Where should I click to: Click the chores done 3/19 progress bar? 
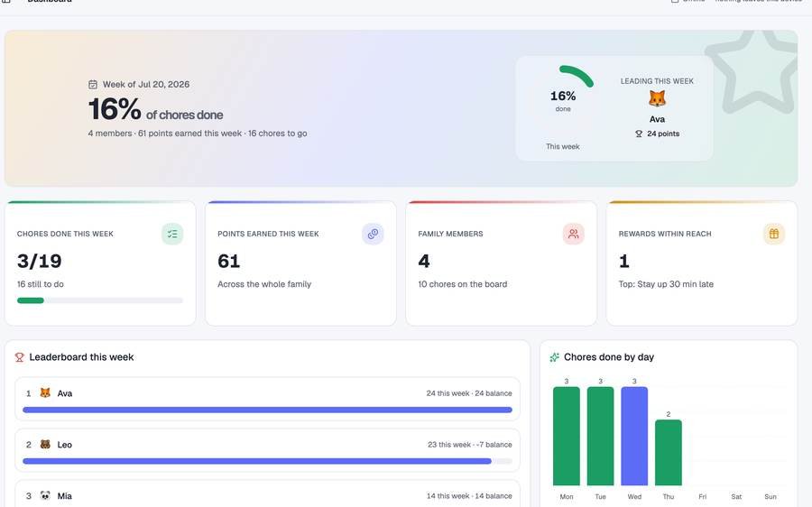pyautogui.click(x=100, y=300)
